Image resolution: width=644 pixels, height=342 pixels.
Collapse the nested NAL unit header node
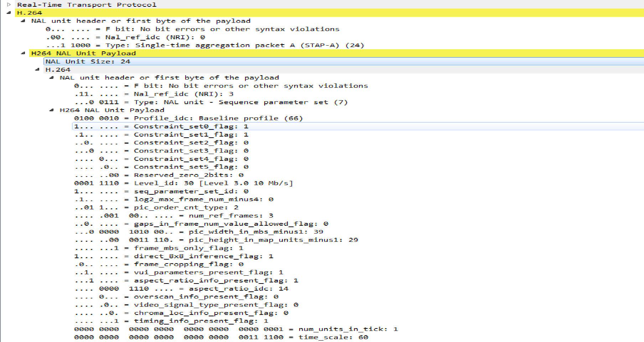[51, 78]
